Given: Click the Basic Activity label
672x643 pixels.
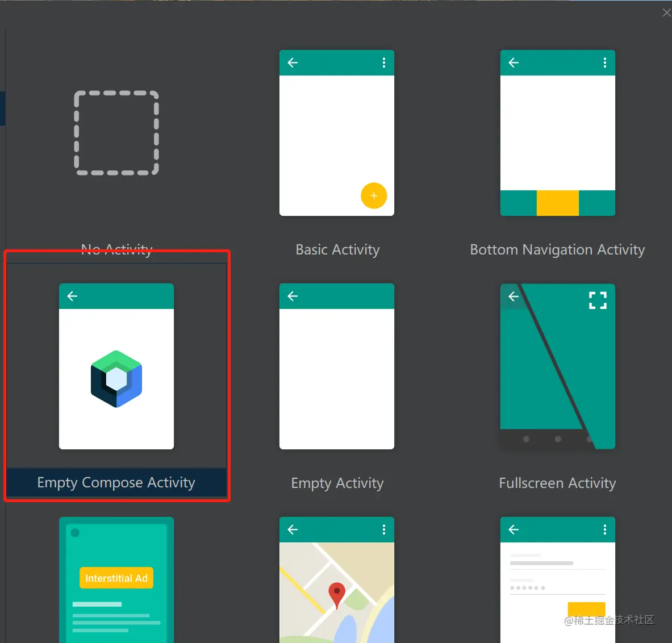Looking at the screenshot, I should click(x=338, y=249).
